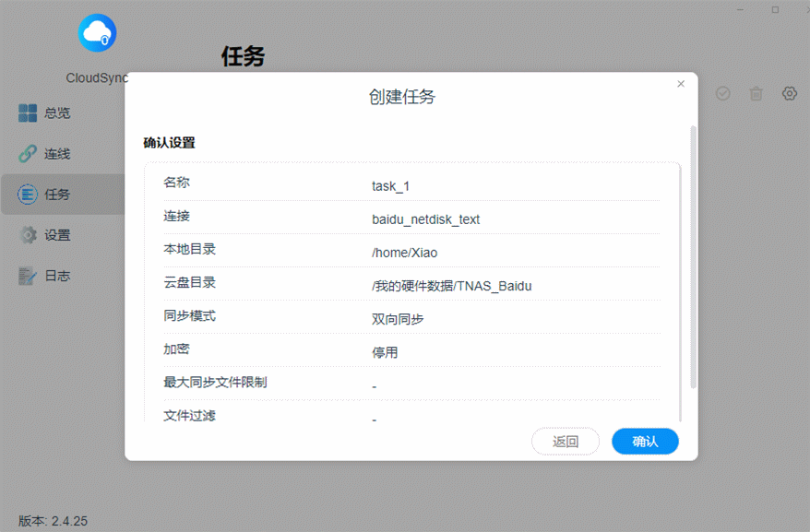Click the checkmark circle icon in task toolbar

click(723, 94)
